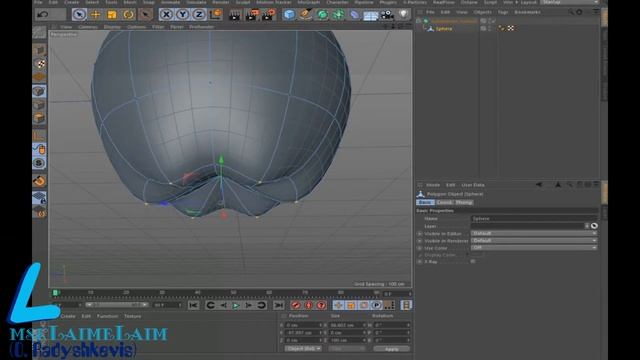Click the Name field containing Sphere
Viewport: 640px width, 360px height.
click(x=534, y=218)
